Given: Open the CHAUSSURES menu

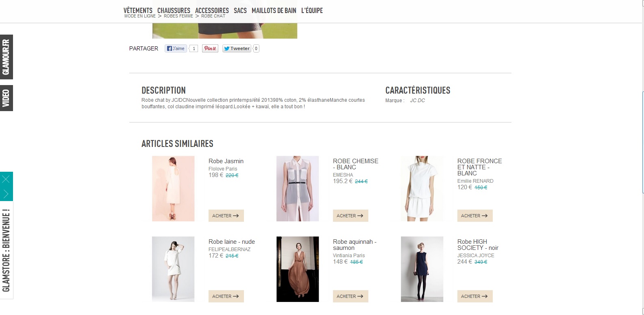Looking at the screenshot, I should coord(174,10).
